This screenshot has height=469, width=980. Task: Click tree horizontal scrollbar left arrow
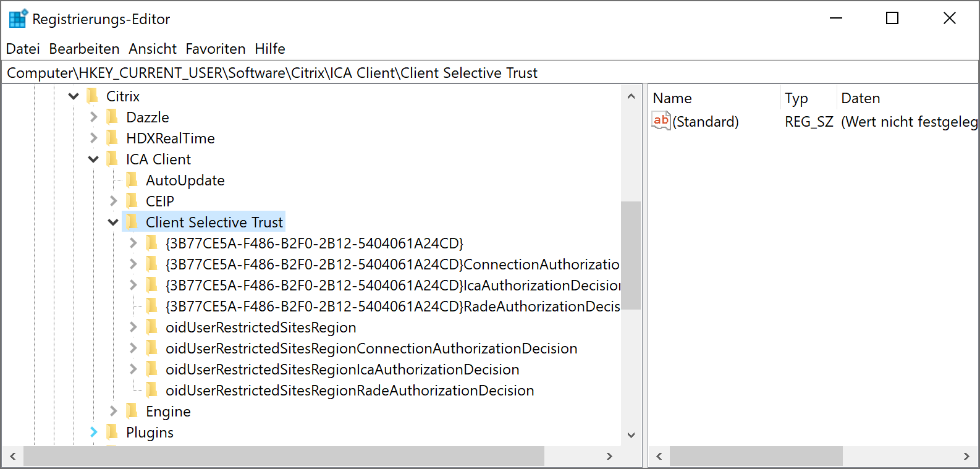tap(12, 456)
